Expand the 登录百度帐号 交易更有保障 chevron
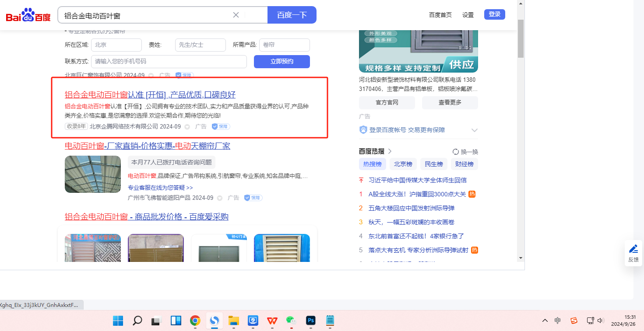 [474, 130]
